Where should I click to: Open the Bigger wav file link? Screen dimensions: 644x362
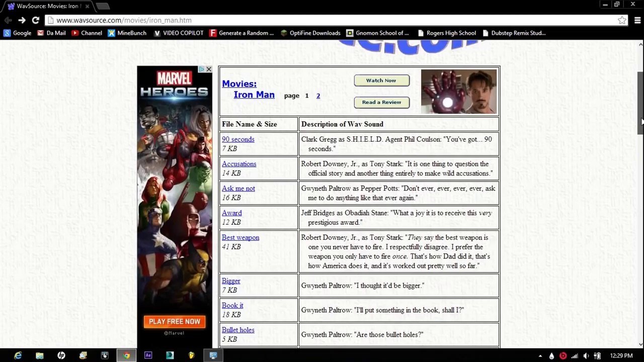coord(231,281)
